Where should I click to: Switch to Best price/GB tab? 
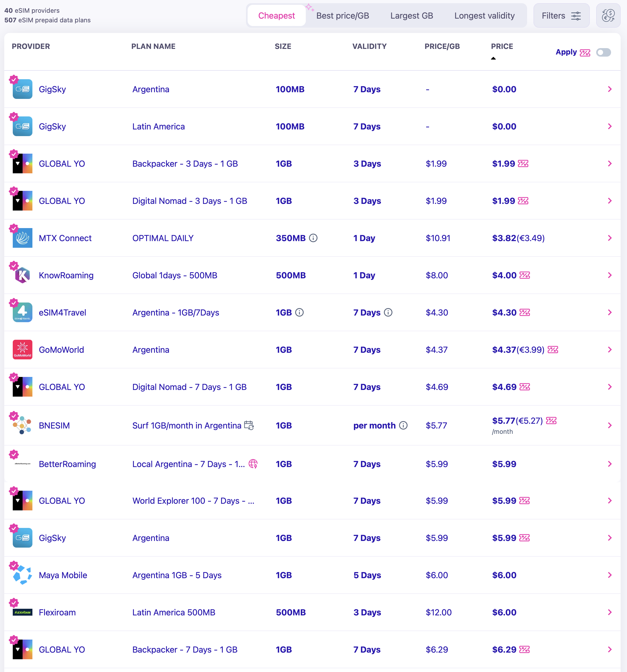pyautogui.click(x=342, y=15)
